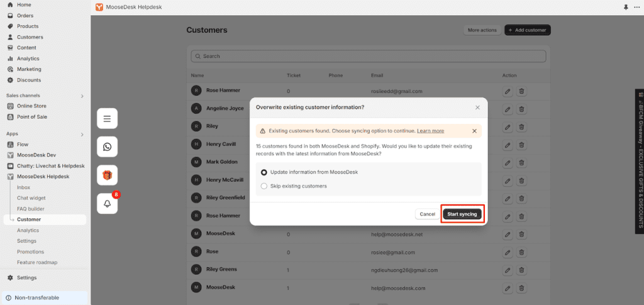This screenshot has width=644, height=305.
Task: Open the Promotions subpage
Action: point(30,252)
